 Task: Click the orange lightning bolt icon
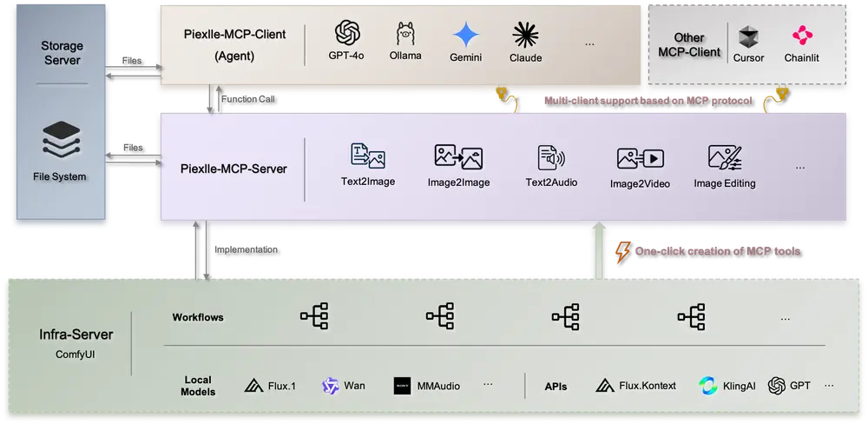[621, 251]
